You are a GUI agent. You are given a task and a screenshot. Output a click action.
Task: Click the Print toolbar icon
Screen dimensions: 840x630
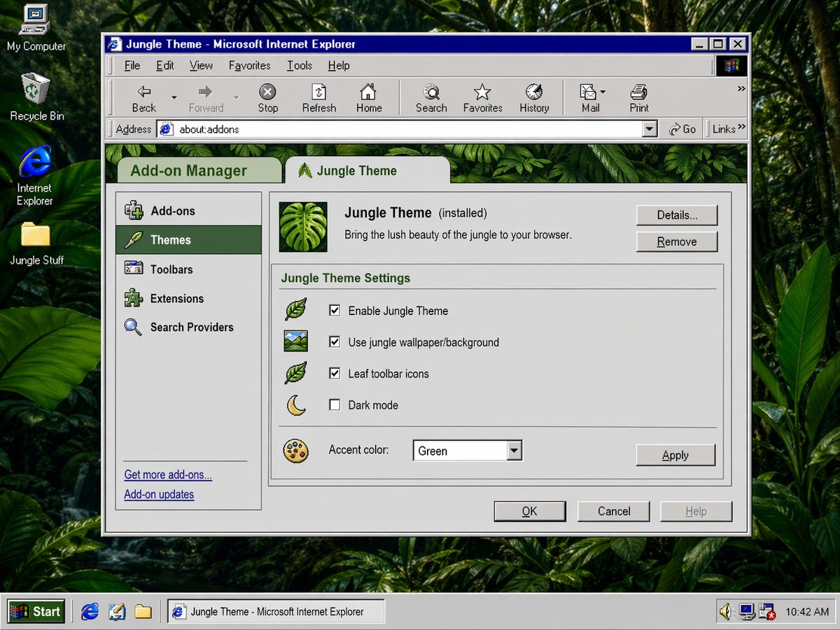pyautogui.click(x=638, y=92)
